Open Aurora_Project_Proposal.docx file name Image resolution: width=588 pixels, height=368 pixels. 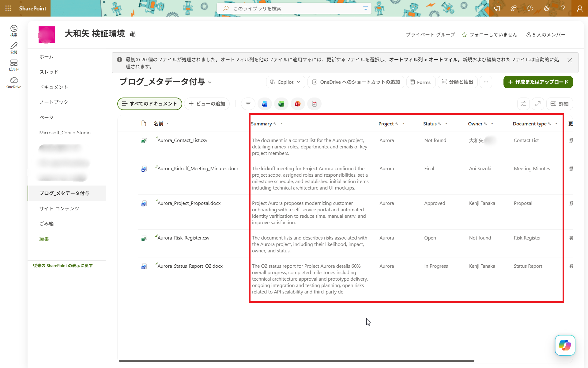(189, 203)
